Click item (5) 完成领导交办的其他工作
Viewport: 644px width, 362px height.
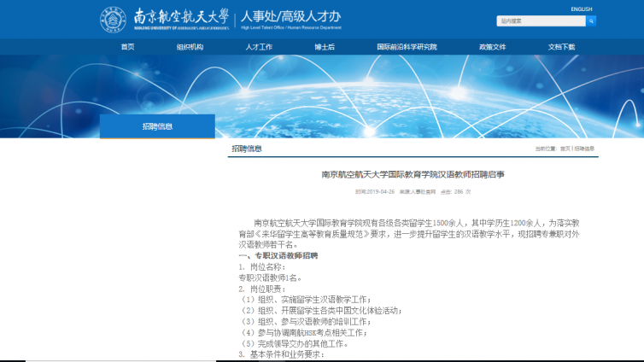coord(295,343)
